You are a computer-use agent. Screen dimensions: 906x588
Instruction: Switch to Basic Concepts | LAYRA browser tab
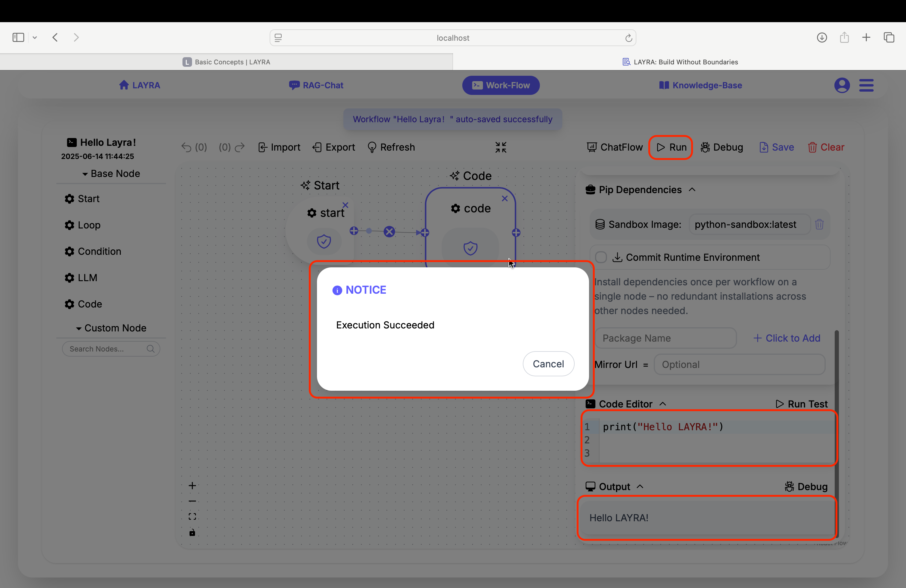click(226, 62)
